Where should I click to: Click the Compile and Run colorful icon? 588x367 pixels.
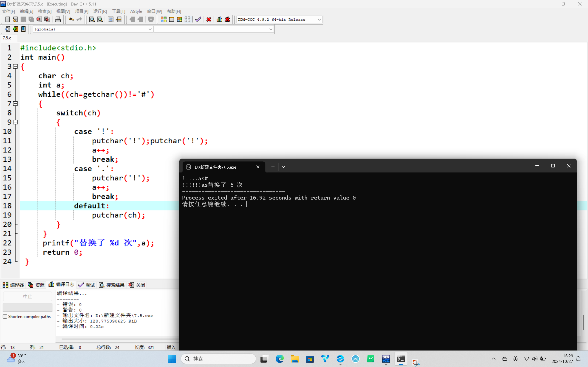coord(180,19)
